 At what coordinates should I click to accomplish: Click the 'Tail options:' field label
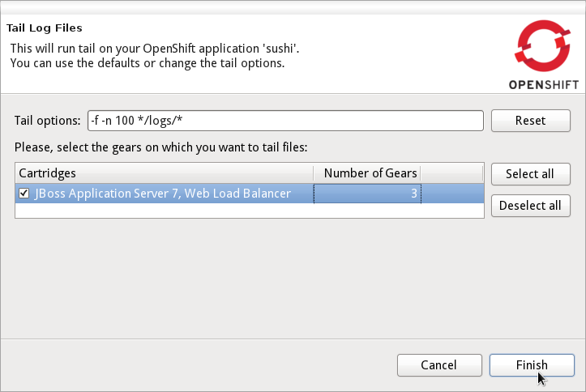(47, 121)
